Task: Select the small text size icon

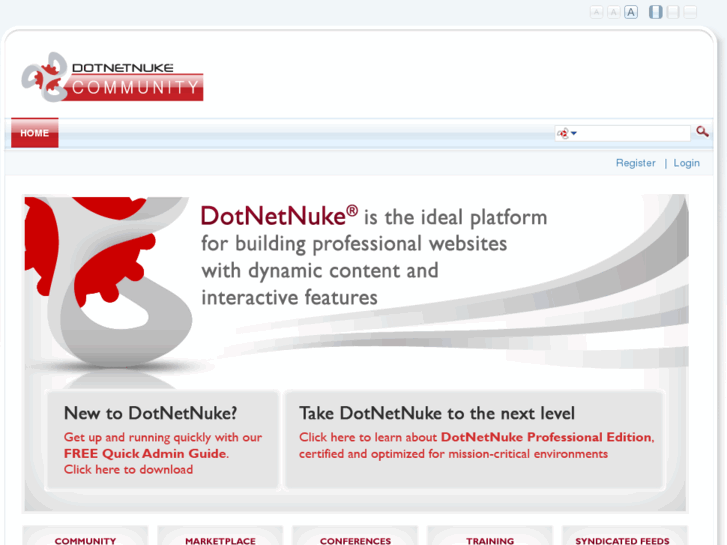Action: click(596, 12)
